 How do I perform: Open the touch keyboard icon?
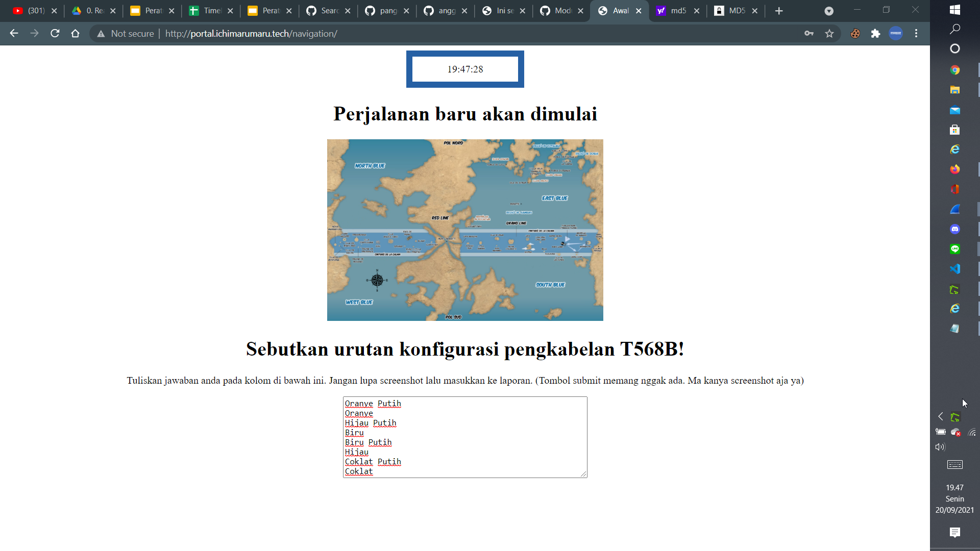[955, 464]
